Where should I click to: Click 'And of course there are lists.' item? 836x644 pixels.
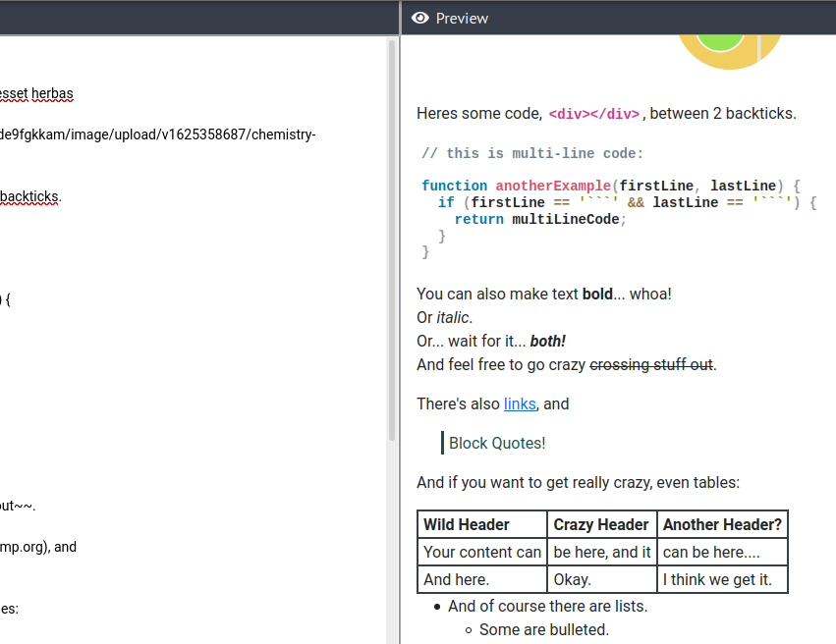click(x=547, y=606)
